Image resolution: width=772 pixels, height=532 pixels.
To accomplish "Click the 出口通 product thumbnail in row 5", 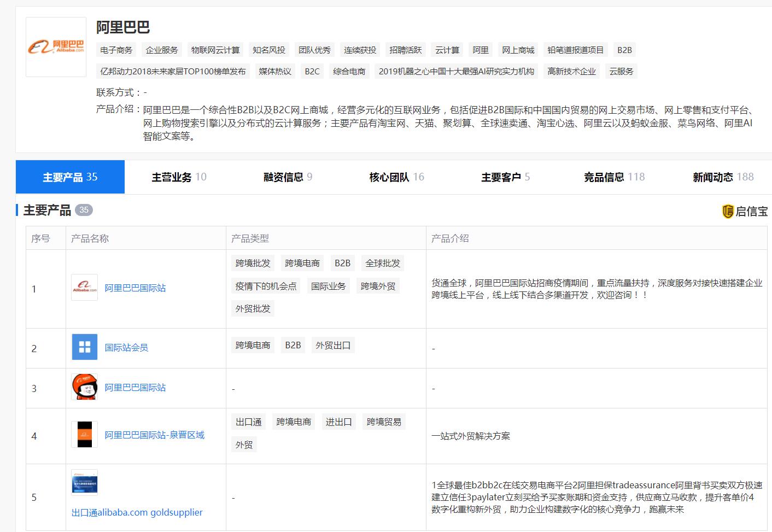I will pos(84,483).
